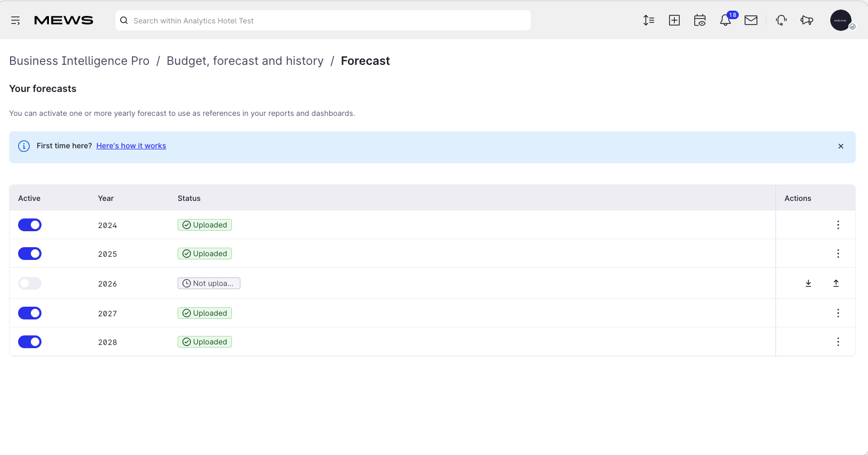
Task: Open actions menu for 2025 forecast
Action: (838, 254)
